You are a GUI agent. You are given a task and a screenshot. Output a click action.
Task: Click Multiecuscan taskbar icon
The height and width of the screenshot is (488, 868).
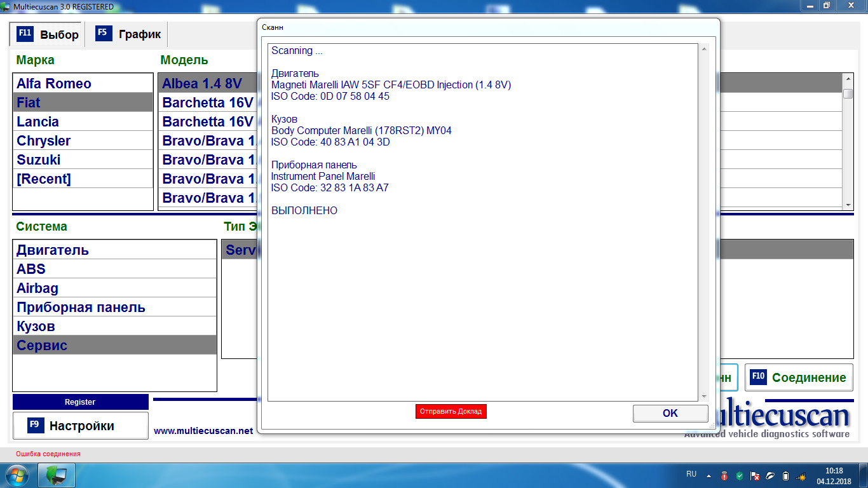click(57, 475)
